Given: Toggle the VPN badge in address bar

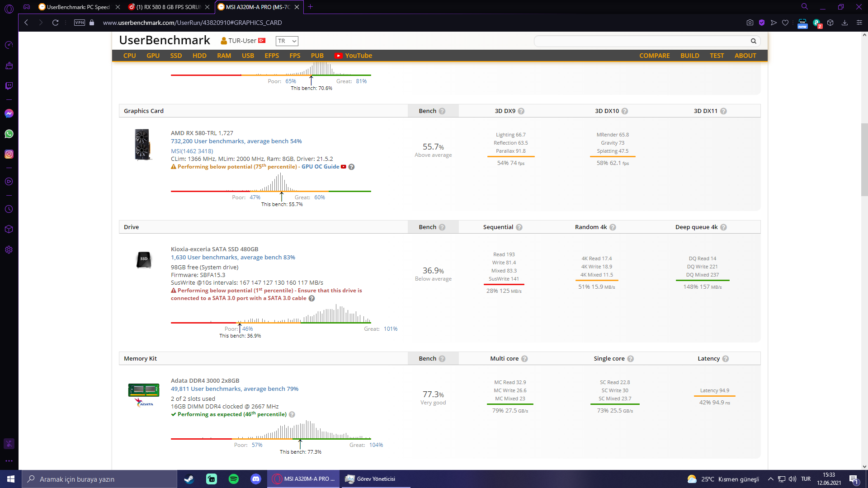Looking at the screenshot, I should coord(80,23).
